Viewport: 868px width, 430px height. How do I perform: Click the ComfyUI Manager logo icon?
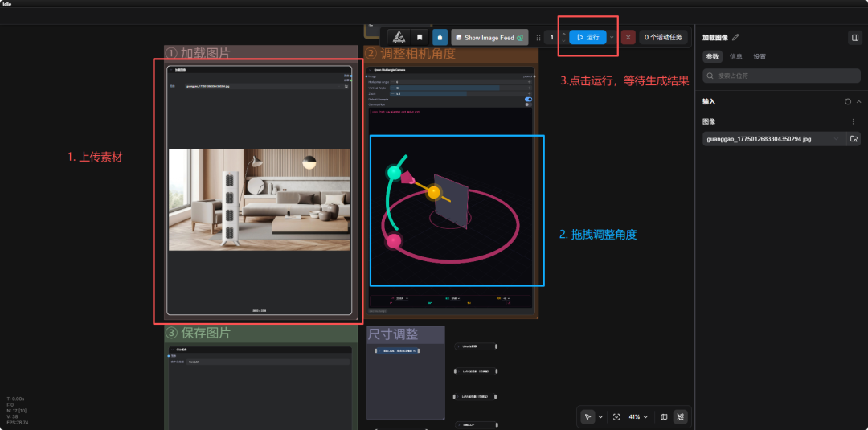(x=398, y=37)
